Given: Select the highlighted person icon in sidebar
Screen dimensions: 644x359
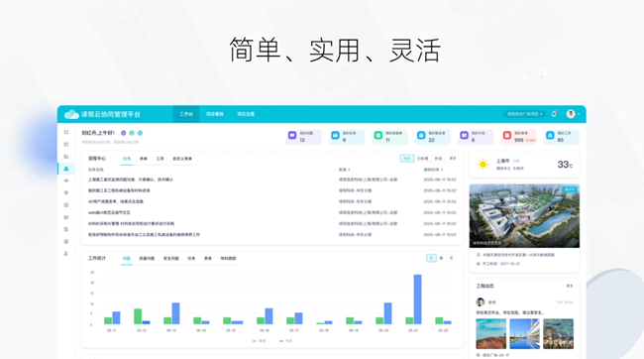Looking at the screenshot, I should click(x=66, y=169).
